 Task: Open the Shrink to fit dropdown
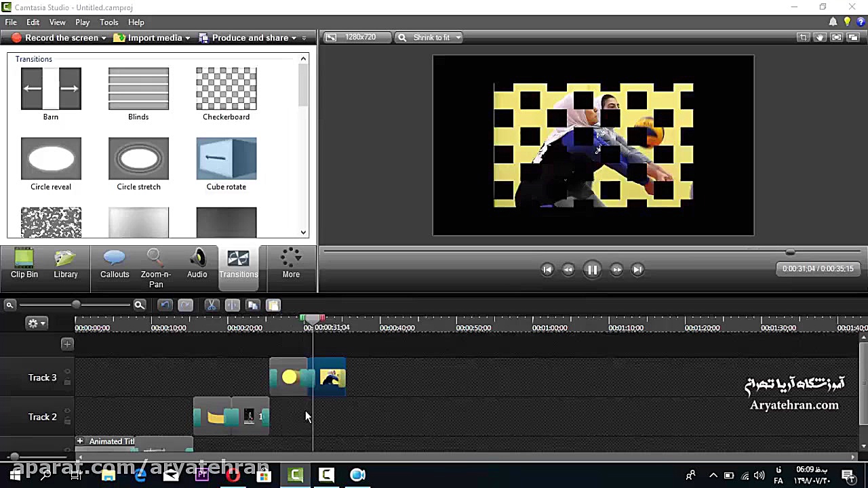pos(431,38)
